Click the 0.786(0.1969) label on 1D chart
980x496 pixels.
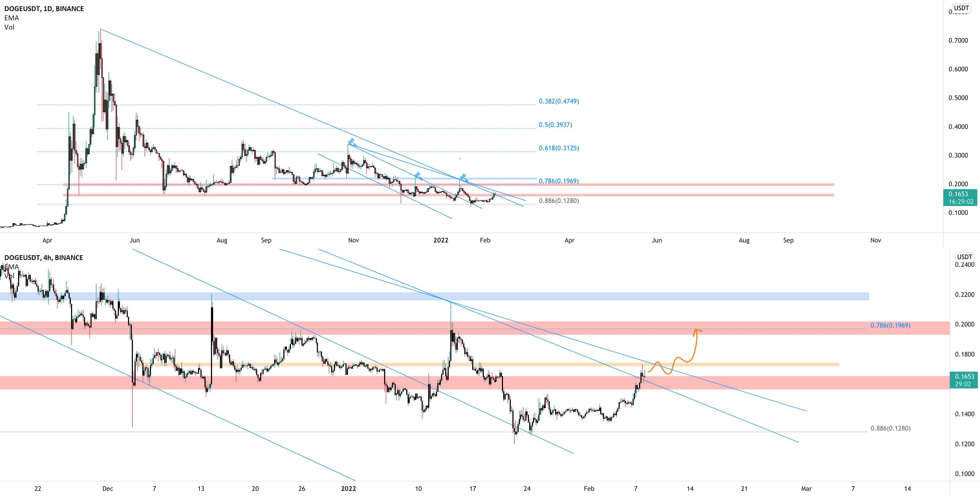coord(559,181)
